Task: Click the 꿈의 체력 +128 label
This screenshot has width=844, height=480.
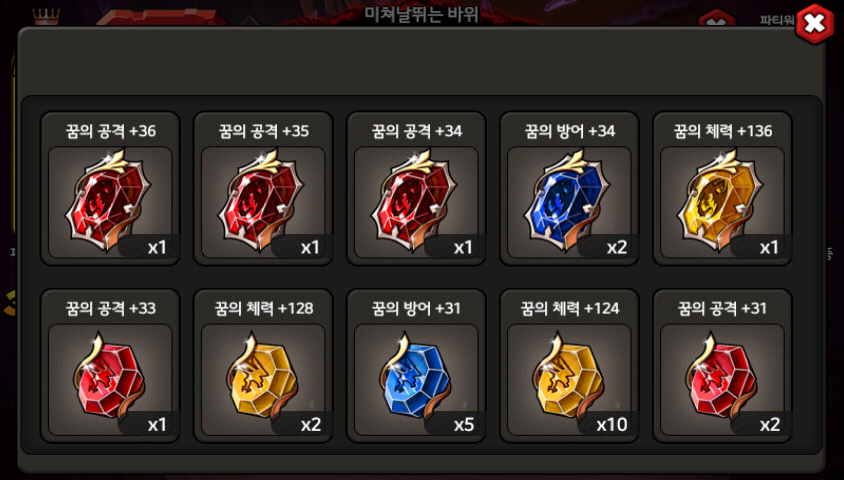Action: tap(264, 308)
